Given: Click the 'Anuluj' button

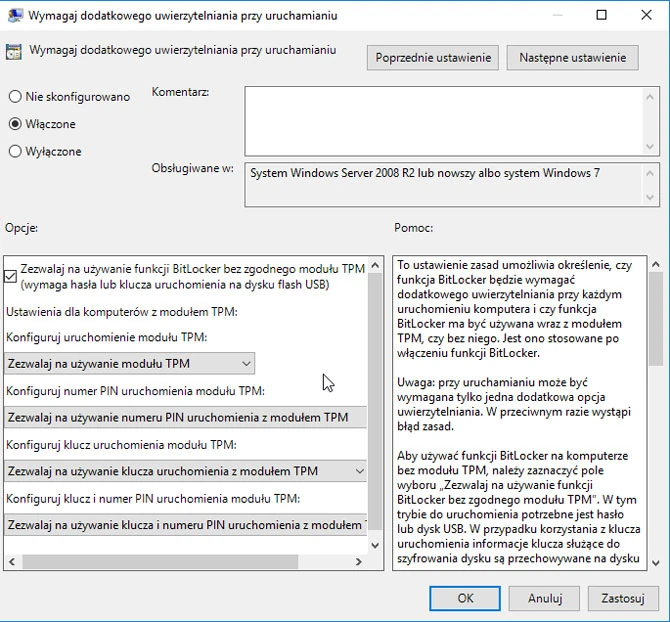Looking at the screenshot, I should [x=544, y=598].
